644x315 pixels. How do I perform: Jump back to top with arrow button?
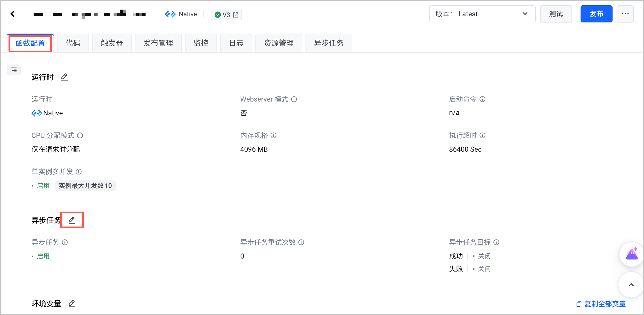631,285
